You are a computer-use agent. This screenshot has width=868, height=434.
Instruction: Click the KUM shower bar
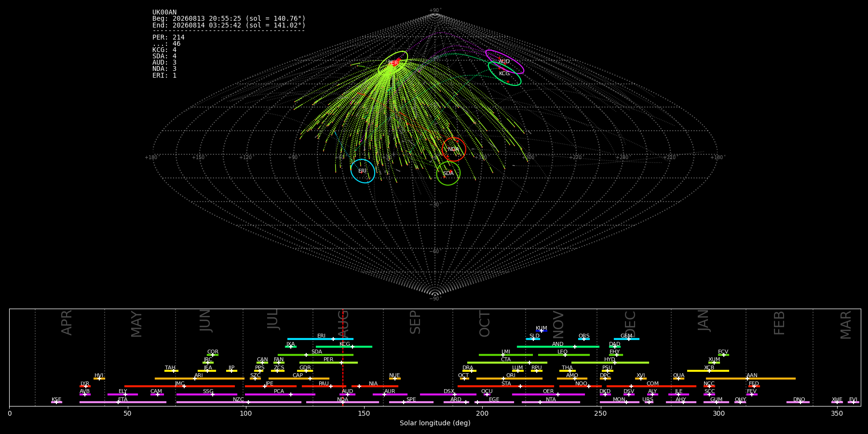542,331
